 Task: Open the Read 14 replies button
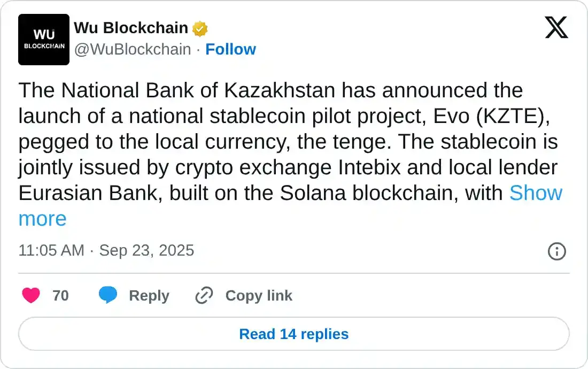(x=294, y=334)
